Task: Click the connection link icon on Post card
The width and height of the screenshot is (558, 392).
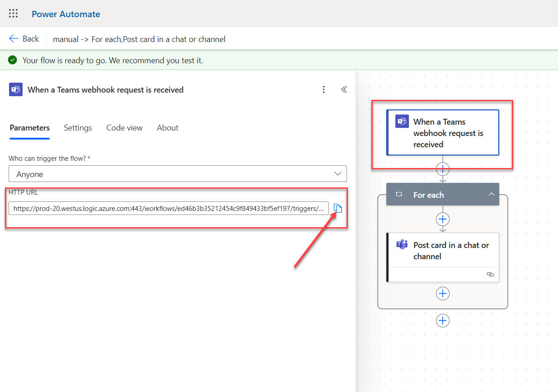Action: coord(490,274)
